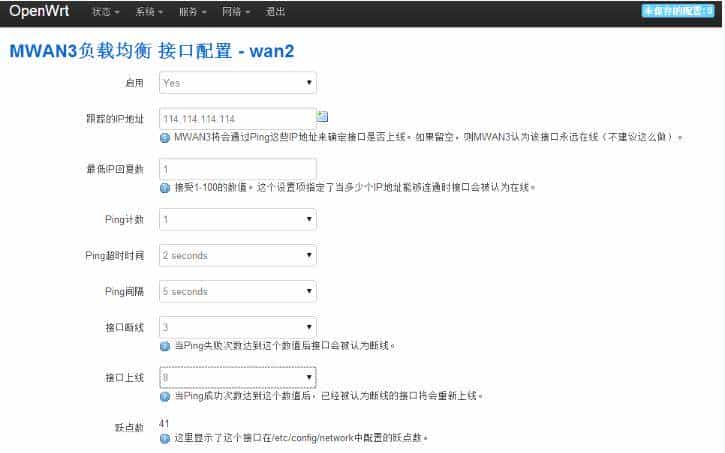The image size is (725, 453).
Task: Click the Ping计数 label
Action: pyautogui.click(x=124, y=219)
